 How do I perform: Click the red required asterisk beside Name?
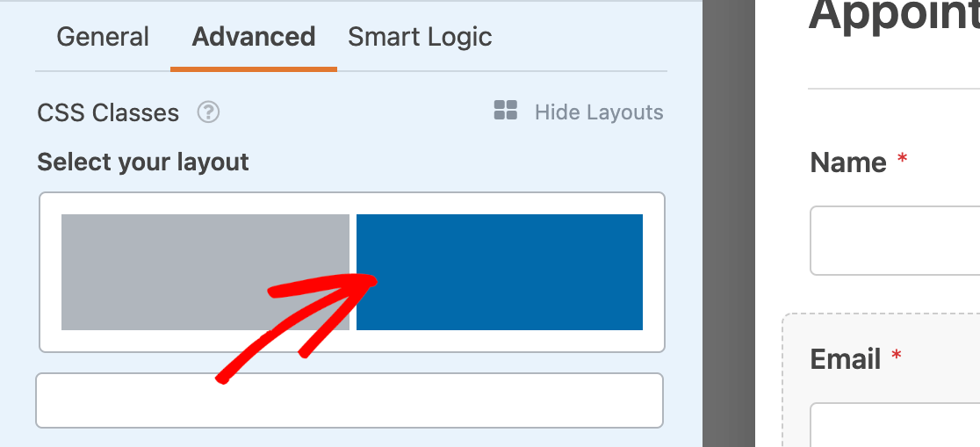(x=901, y=160)
